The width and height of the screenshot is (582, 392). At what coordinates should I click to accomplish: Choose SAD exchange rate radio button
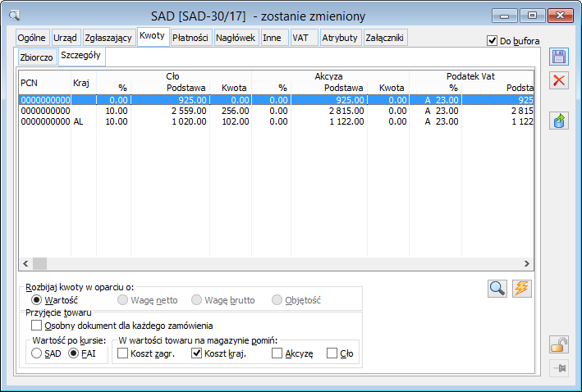click(x=36, y=353)
